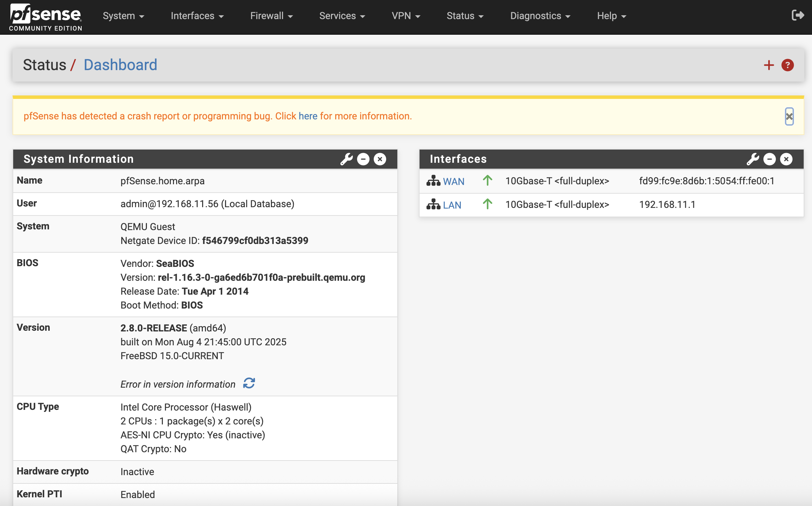Follow the 'here' link in crash notice

pos(308,116)
